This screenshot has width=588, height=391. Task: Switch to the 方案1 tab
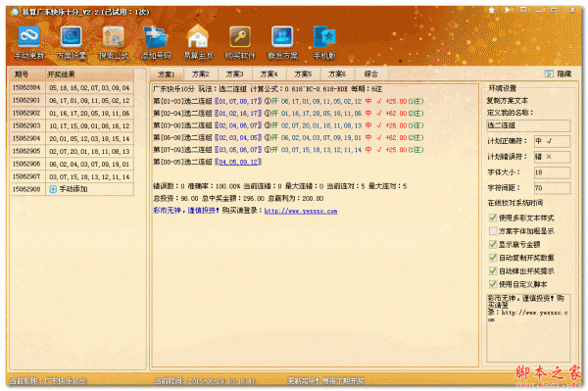tap(167, 74)
